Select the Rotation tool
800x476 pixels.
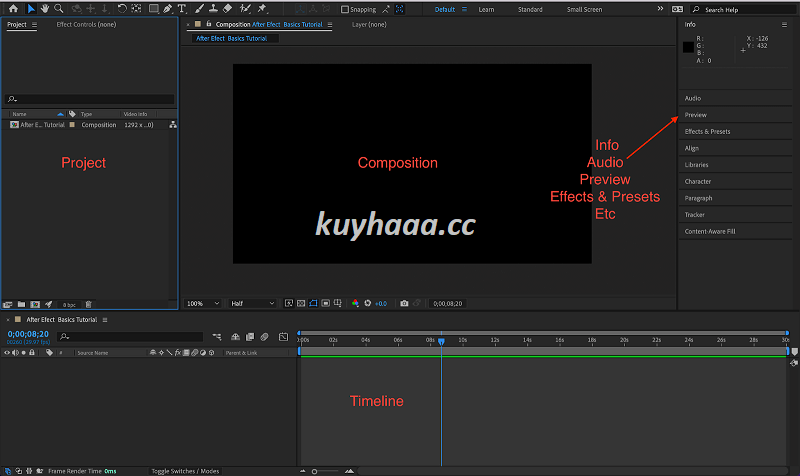[122, 9]
